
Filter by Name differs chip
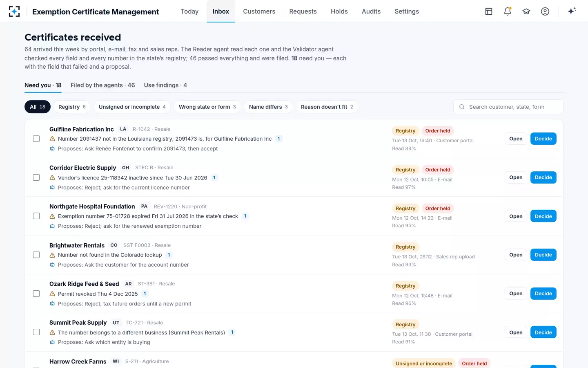[268, 107]
